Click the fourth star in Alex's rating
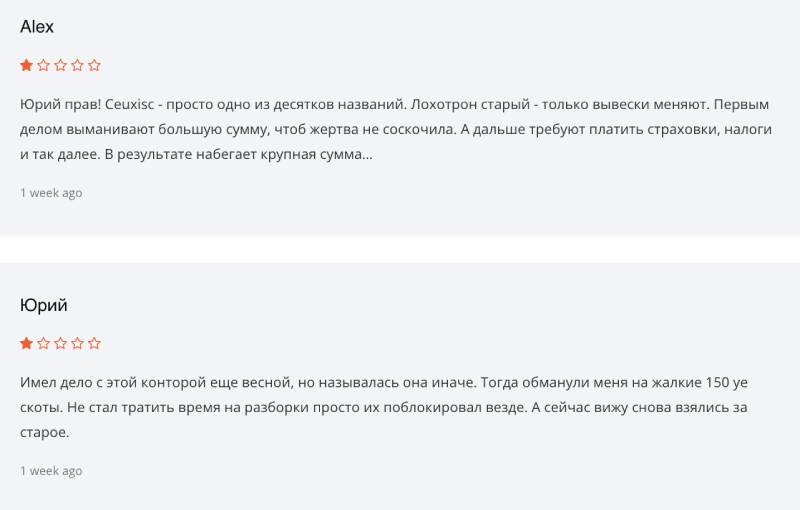This screenshot has width=800, height=510. click(78, 66)
